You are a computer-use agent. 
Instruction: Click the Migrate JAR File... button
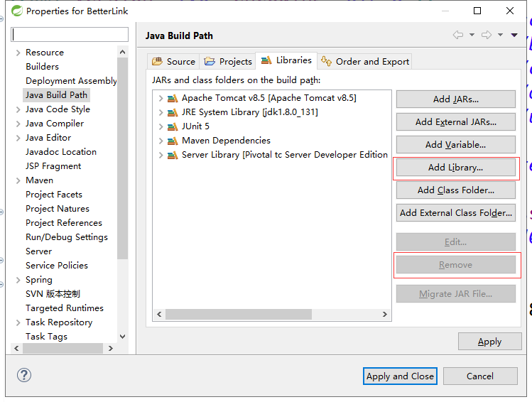pos(456,294)
